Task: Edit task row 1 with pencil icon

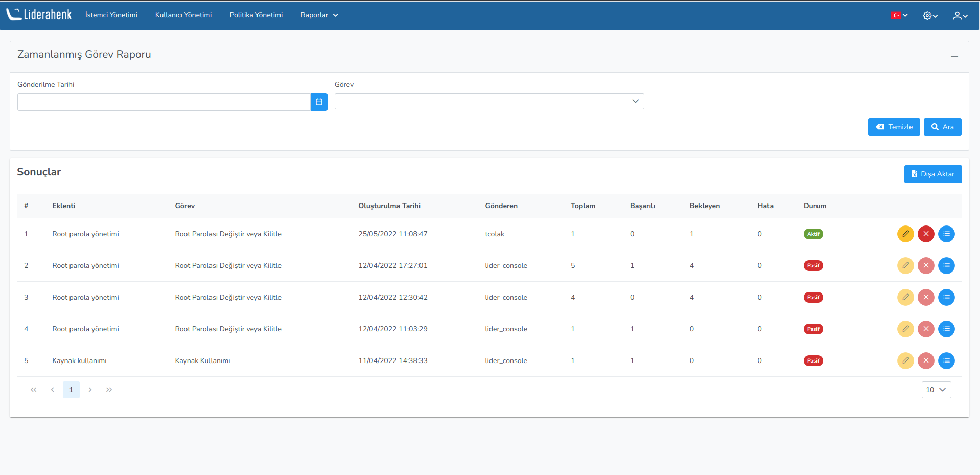Action: [905, 234]
